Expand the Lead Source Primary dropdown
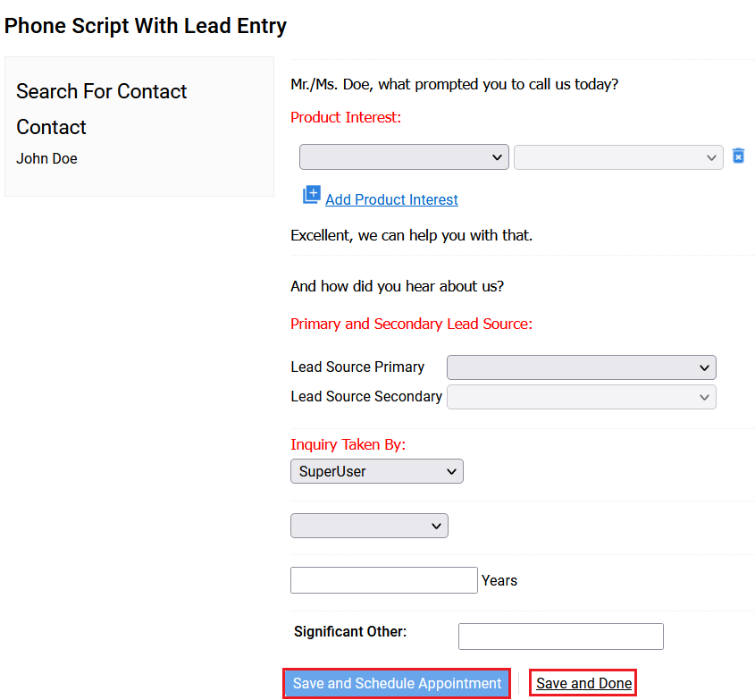Image resolution: width=755 pixels, height=700 pixels. tap(581, 367)
